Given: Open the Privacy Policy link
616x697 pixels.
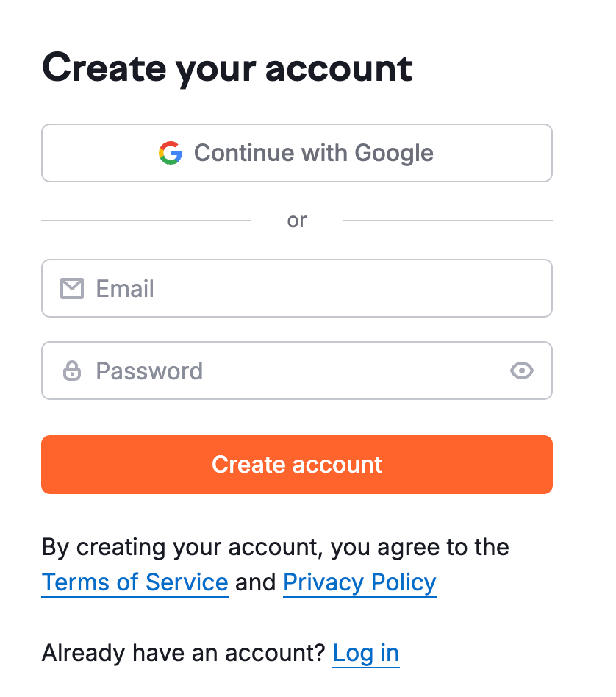Looking at the screenshot, I should click(x=359, y=582).
